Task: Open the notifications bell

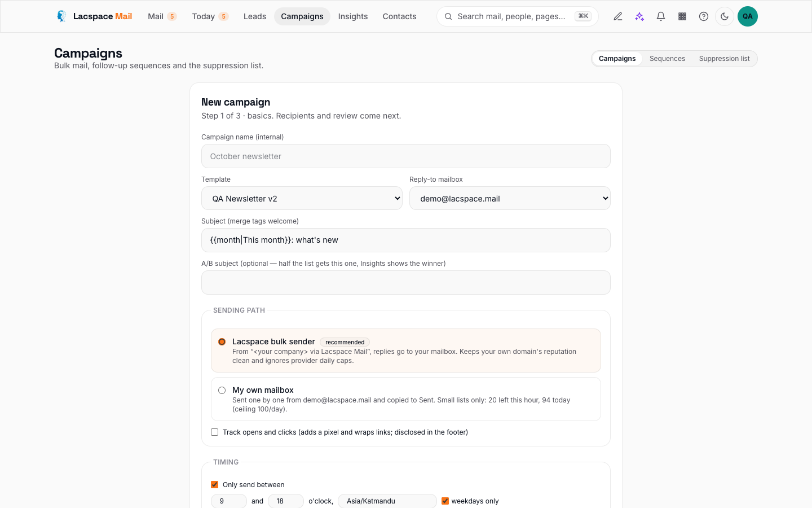Action: pyautogui.click(x=661, y=16)
